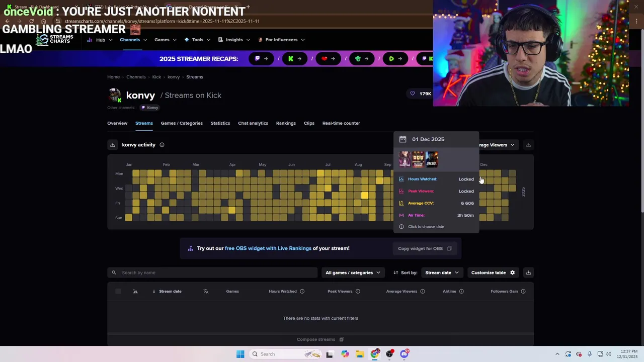644x362 pixels.
Task: Open OBS Studio from the taskbar
Action: pos(389,354)
